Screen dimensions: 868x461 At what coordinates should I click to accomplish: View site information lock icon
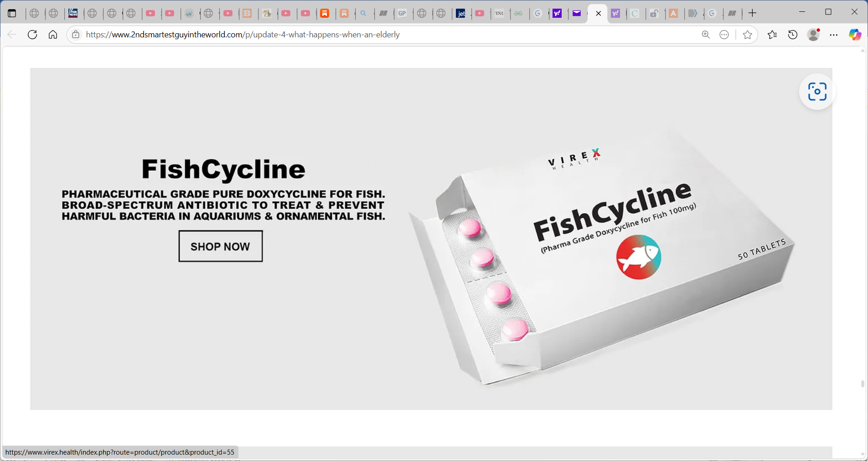click(76, 35)
